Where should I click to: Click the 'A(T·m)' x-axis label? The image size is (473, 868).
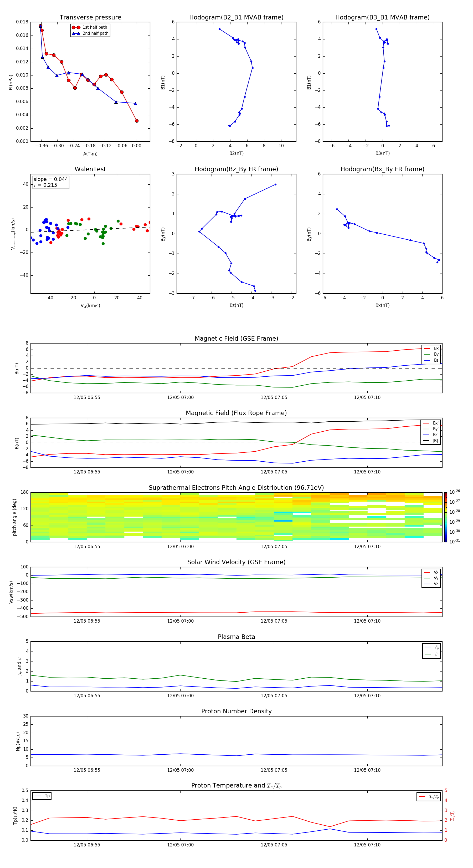(90, 154)
